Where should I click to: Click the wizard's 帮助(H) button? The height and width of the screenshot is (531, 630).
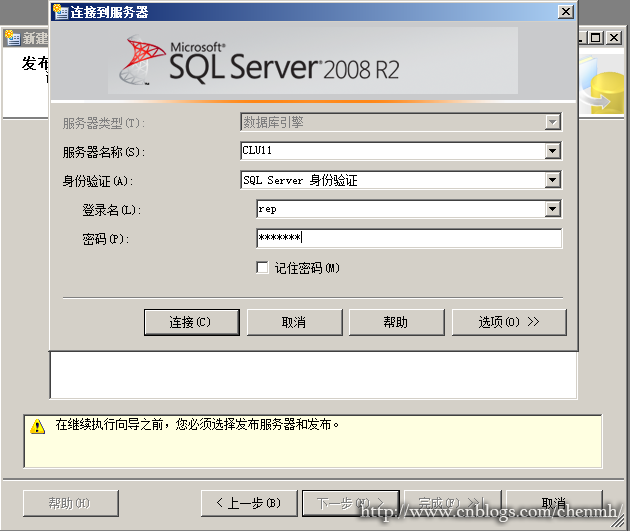69,502
